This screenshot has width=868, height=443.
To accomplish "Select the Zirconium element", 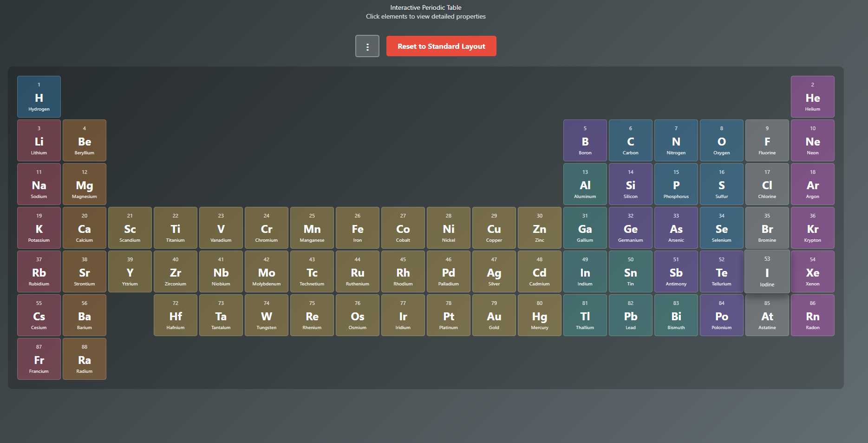I will [176, 271].
